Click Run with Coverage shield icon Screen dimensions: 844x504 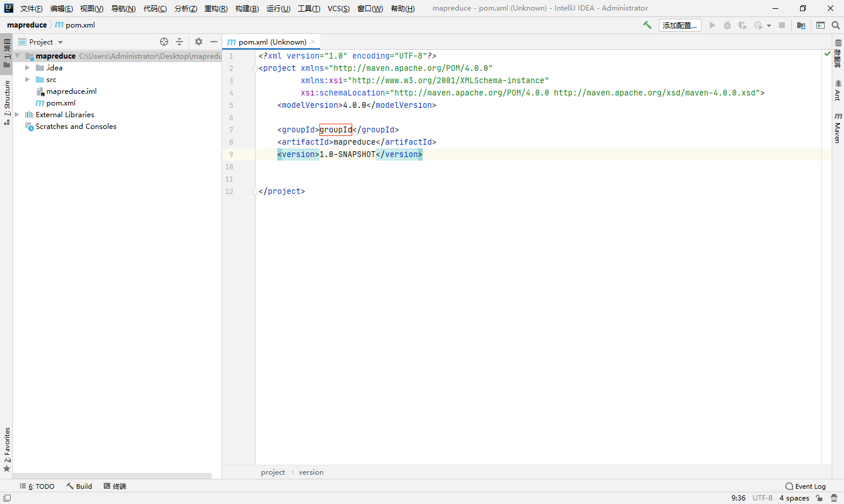(x=742, y=25)
